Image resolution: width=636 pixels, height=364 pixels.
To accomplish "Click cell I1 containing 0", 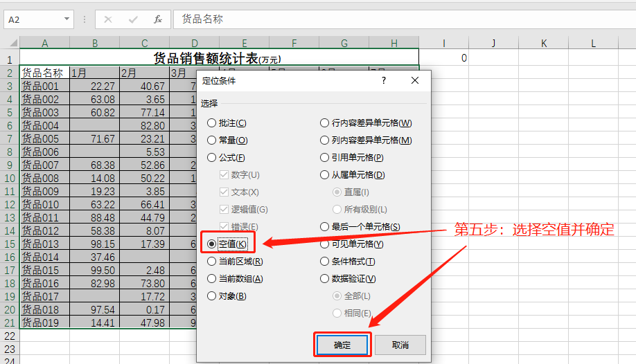I will pyautogui.click(x=443, y=58).
